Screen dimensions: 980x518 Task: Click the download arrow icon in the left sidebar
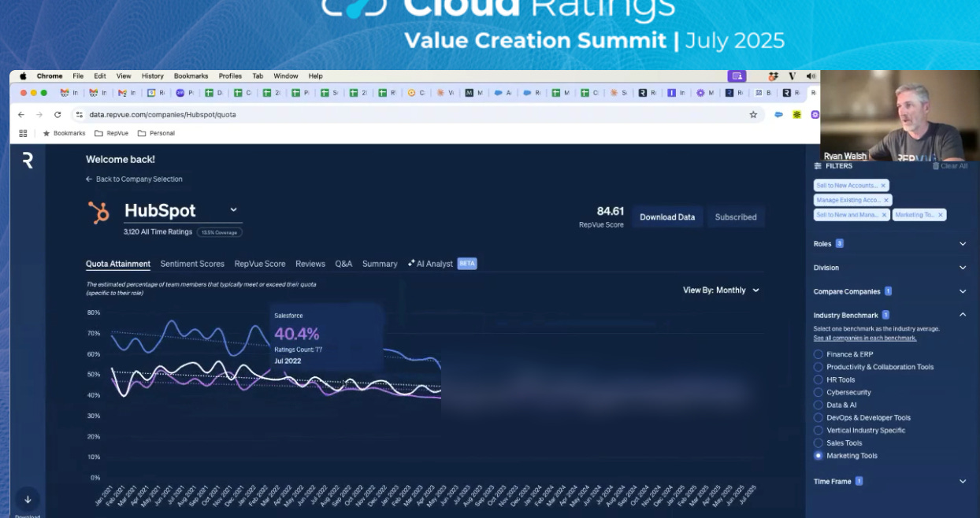28,499
